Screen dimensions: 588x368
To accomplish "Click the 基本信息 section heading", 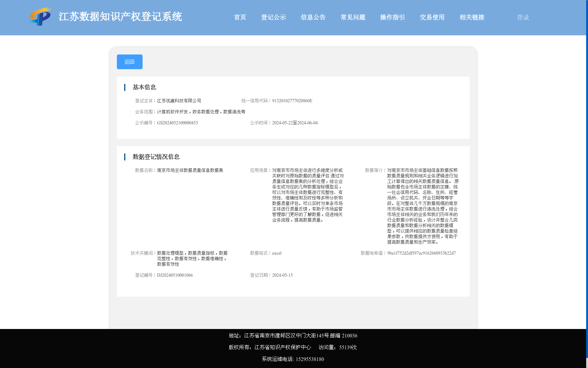I will pyautogui.click(x=144, y=87).
